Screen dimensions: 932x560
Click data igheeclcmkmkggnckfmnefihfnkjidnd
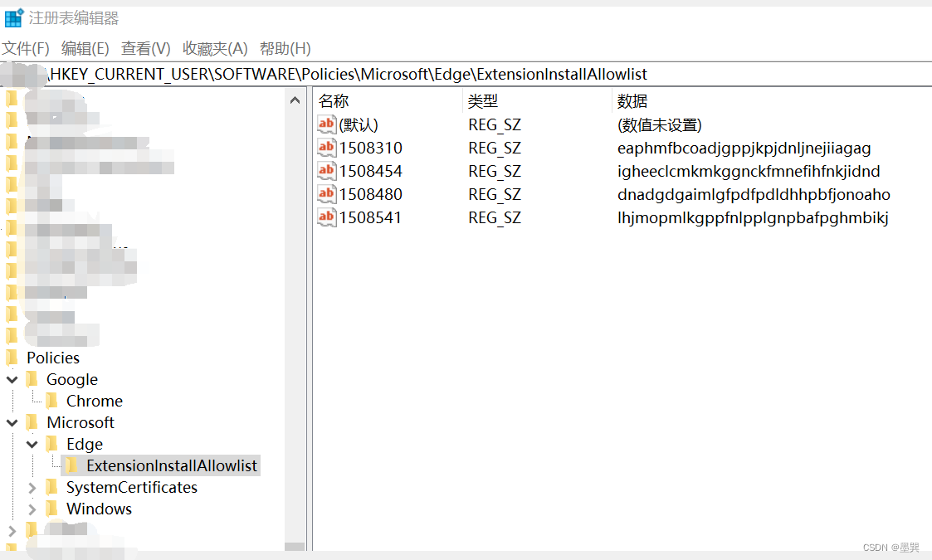coord(749,171)
